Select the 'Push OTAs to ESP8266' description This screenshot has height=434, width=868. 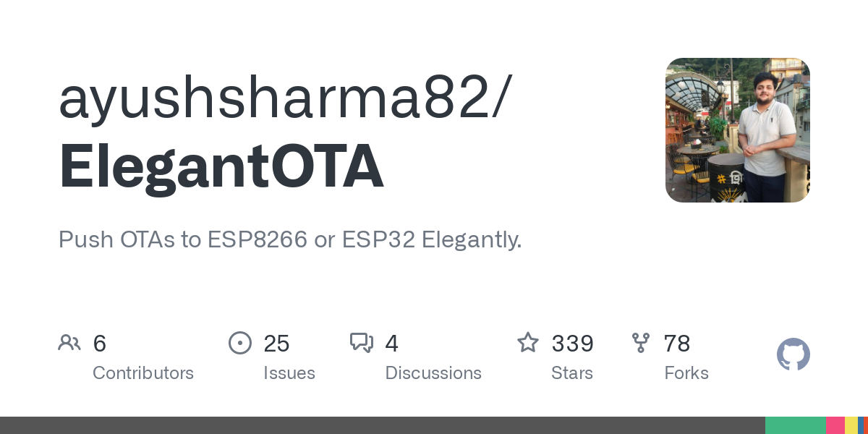point(290,239)
